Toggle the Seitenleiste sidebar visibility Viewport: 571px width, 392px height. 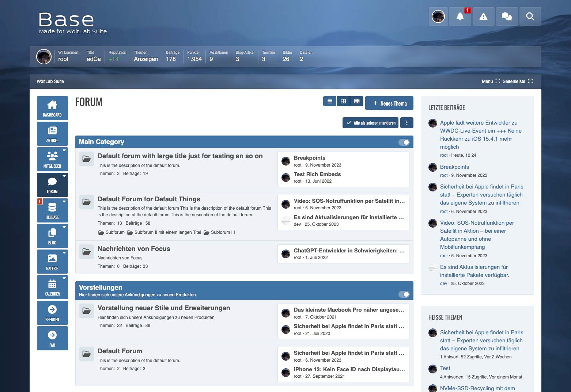pyautogui.click(x=517, y=81)
